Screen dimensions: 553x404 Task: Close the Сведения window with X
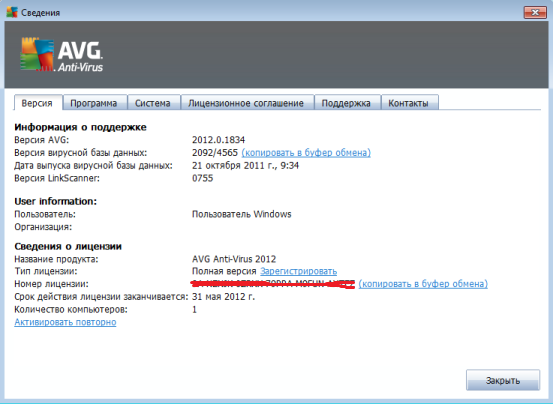click(x=535, y=13)
